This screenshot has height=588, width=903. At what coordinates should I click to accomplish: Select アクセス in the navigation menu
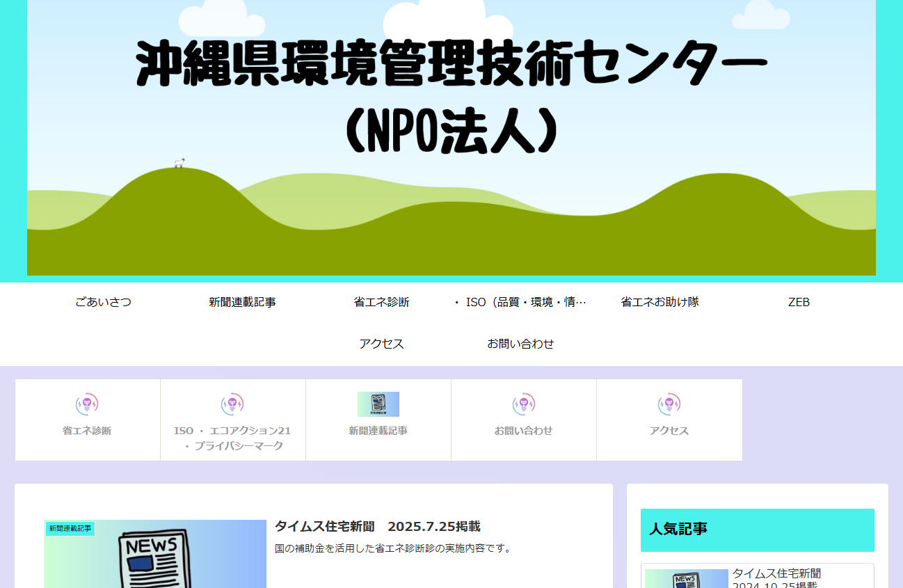click(x=381, y=344)
